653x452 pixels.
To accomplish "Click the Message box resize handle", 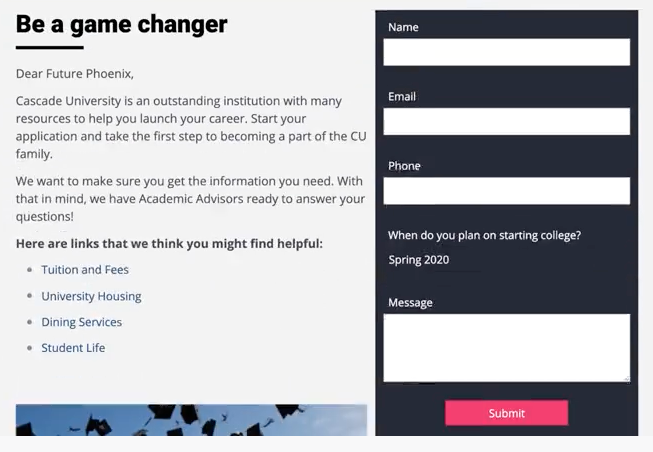I will [626, 378].
